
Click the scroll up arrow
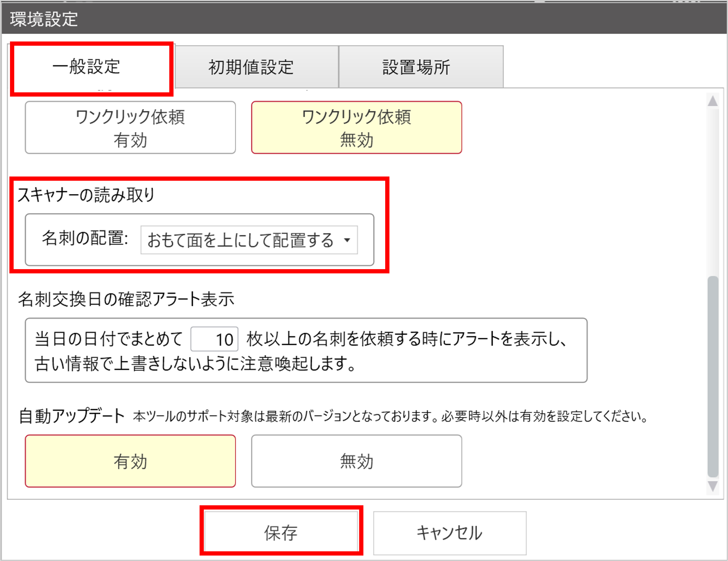click(x=712, y=101)
